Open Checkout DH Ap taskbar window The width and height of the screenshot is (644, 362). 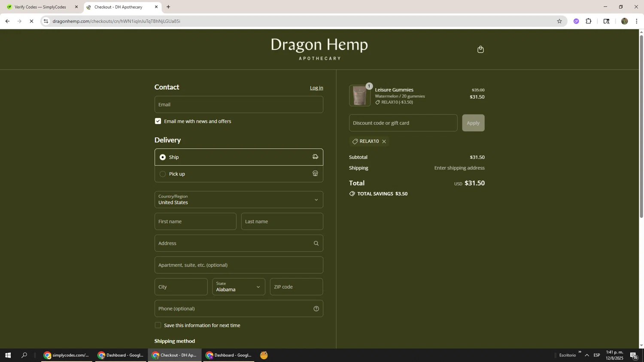point(175,355)
